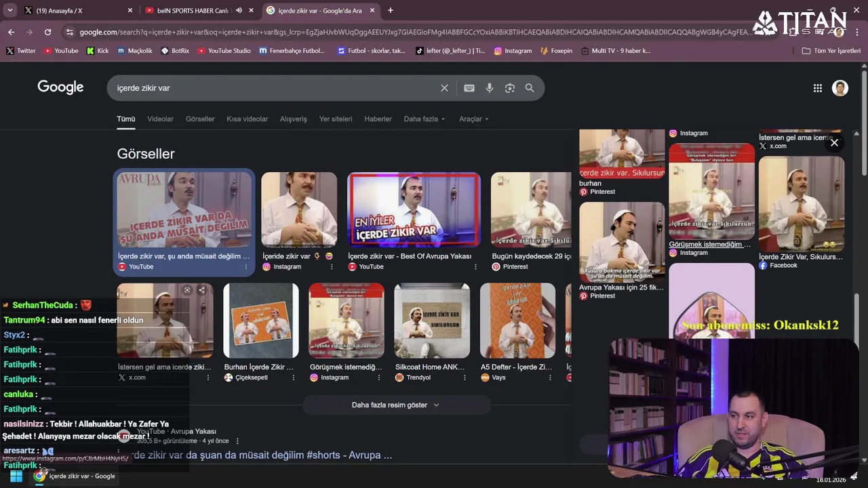
Task: Open the BotRix bookmark
Action: click(x=176, y=51)
